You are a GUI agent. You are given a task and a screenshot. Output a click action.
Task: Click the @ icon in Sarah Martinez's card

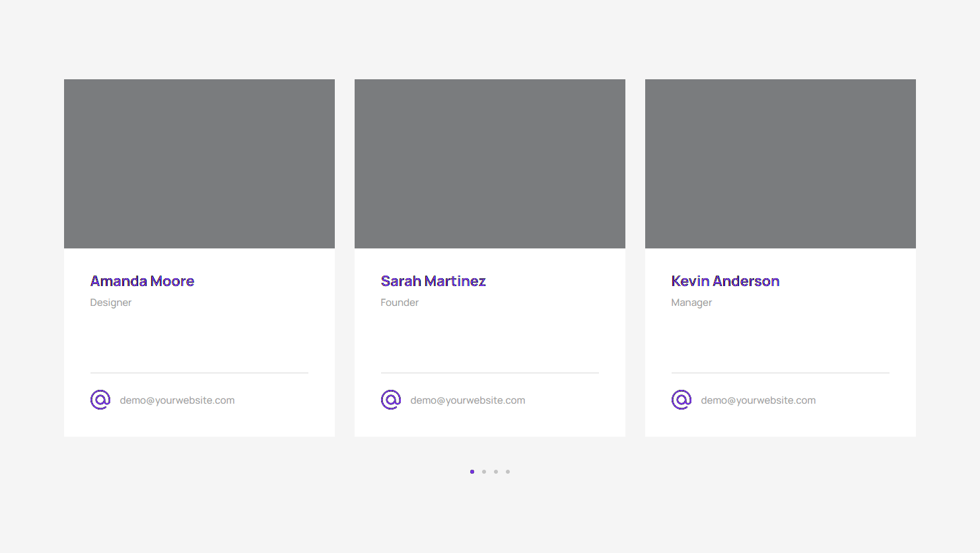(x=391, y=400)
